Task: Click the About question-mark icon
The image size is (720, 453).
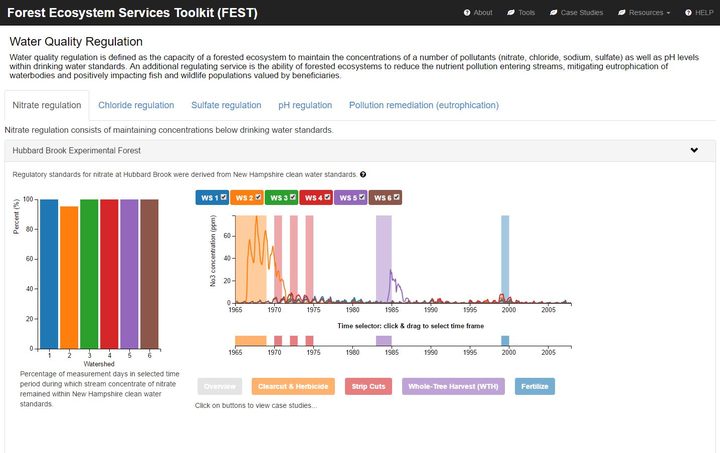Action: pos(467,13)
